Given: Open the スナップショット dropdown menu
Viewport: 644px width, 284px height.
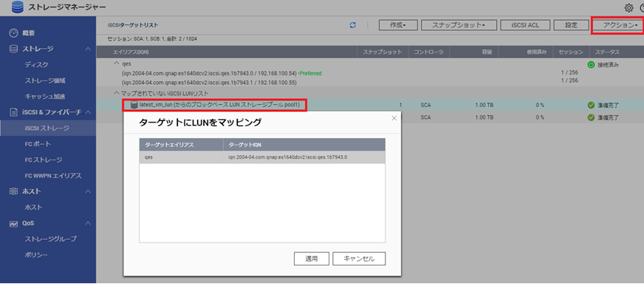Looking at the screenshot, I should click(x=459, y=25).
